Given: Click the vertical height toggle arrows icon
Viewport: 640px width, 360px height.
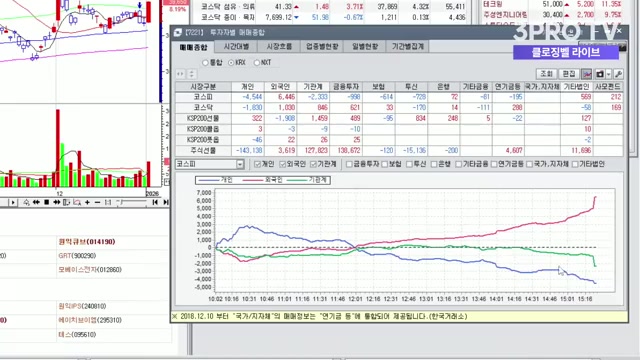Looking at the screenshot, I should tap(191, 74).
